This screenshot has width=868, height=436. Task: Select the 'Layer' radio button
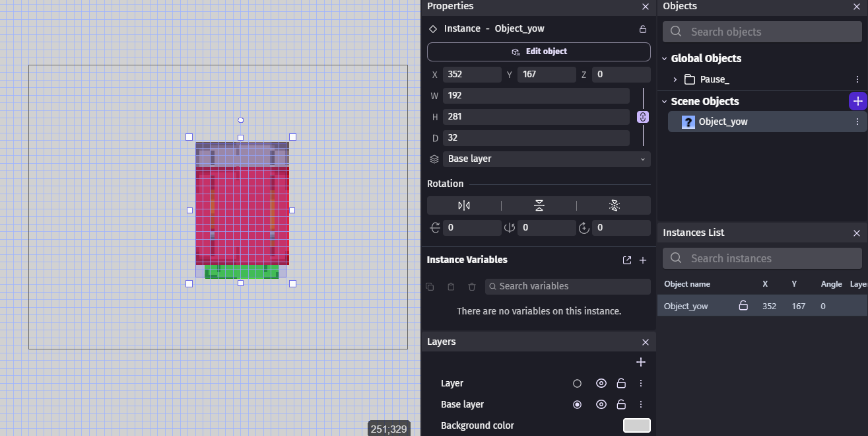tap(577, 383)
